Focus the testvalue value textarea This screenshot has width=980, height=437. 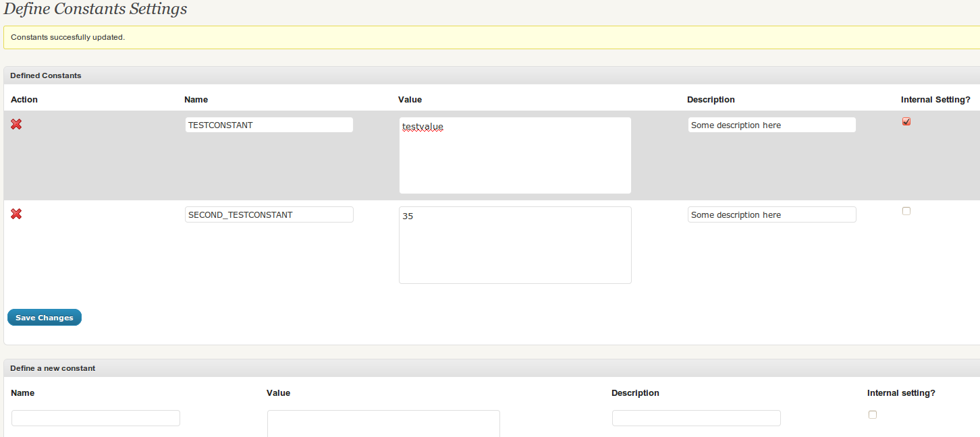(515, 156)
